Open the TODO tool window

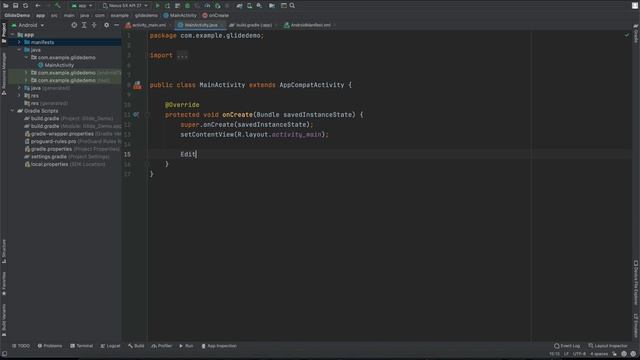point(20,346)
